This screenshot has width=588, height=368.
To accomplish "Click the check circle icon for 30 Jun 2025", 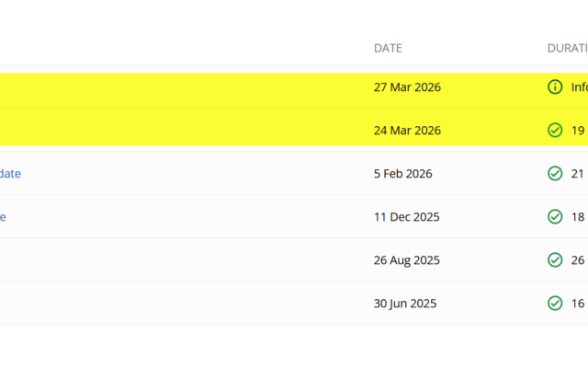I will click(x=554, y=303).
